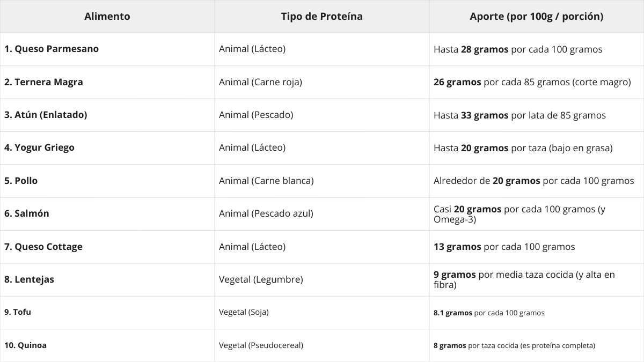Click the Pollo food name
The image size is (644, 362).
point(21,181)
